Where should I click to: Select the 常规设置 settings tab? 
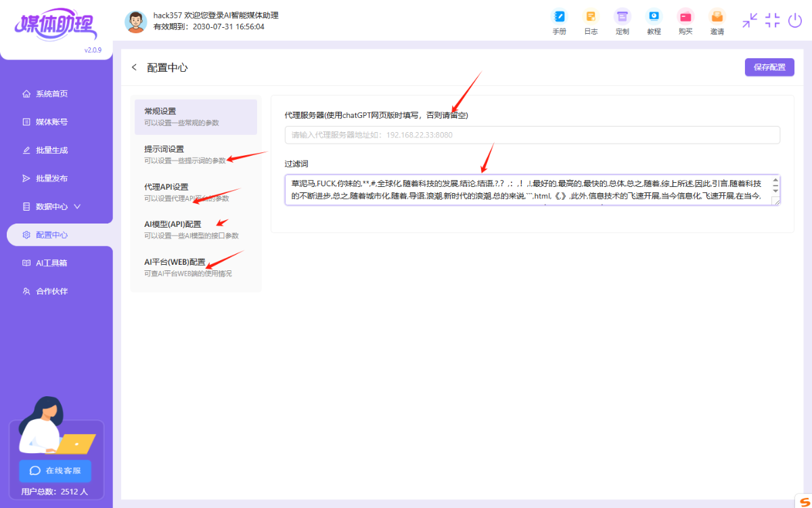tap(196, 117)
